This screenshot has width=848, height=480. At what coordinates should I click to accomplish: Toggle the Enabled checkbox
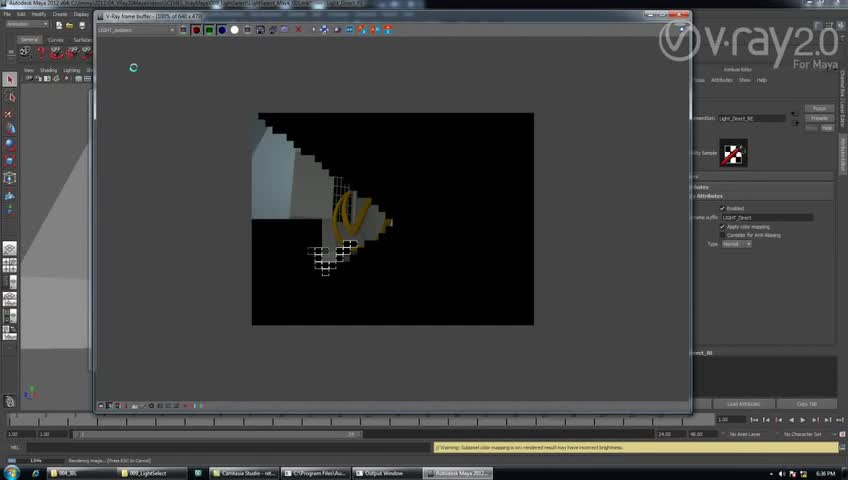722,208
